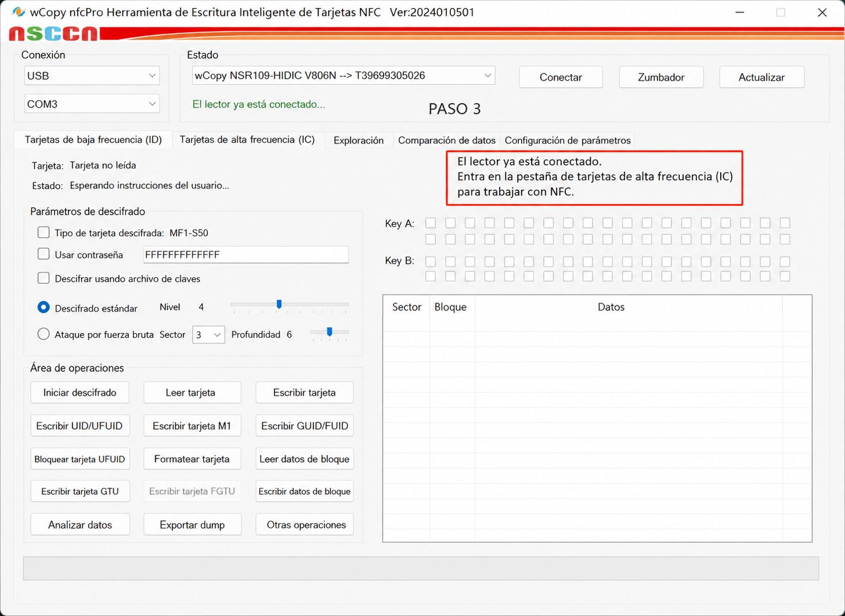Click Leer datos de bloque button
Viewport: 845px width, 616px height.
pyautogui.click(x=304, y=459)
